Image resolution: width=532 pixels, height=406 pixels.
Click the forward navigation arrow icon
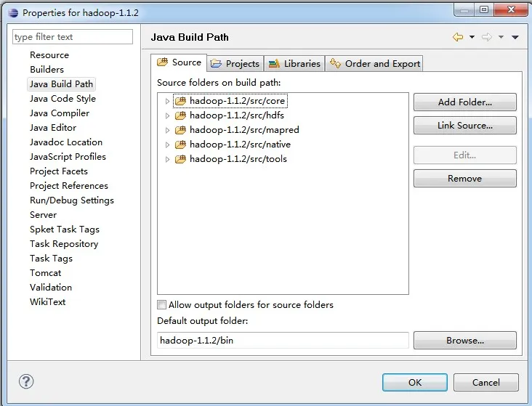click(x=486, y=36)
